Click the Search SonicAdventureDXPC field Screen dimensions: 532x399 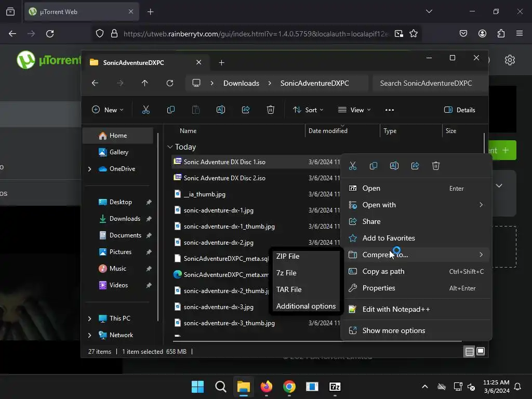[x=430, y=84]
